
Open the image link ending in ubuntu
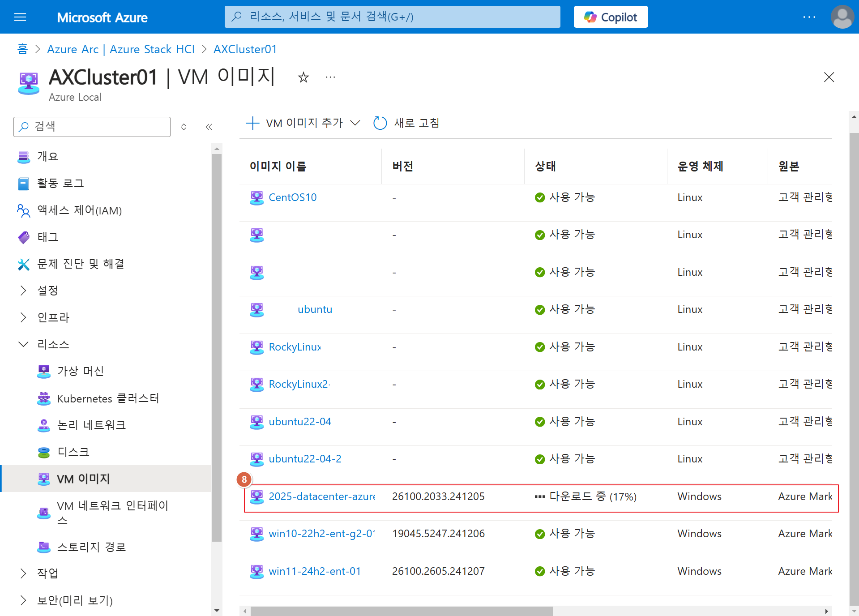(x=315, y=309)
